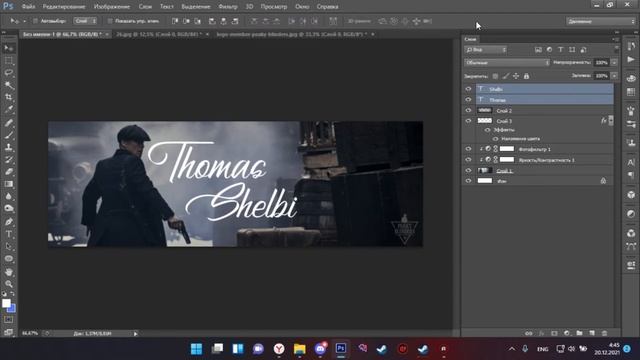Screen dimensions: 640x360
Task: Select the Brush tool
Action: click(9, 135)
